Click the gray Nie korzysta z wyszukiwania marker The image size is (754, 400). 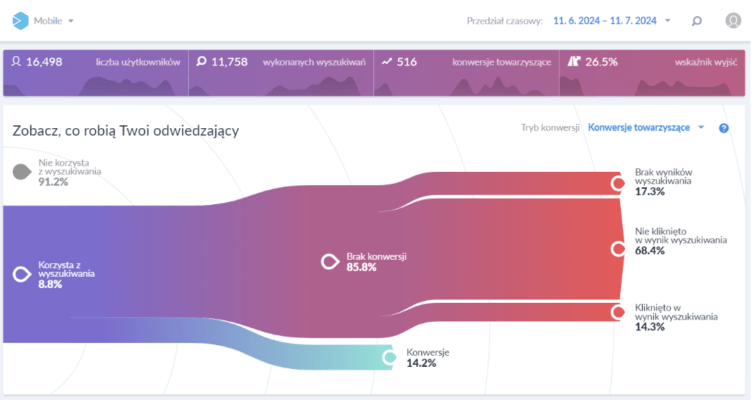pos(22,172)
